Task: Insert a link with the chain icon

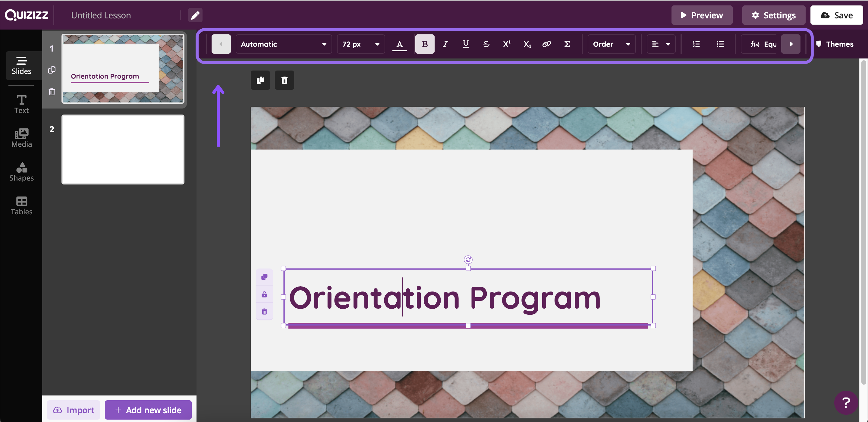Action: [546, 44]
